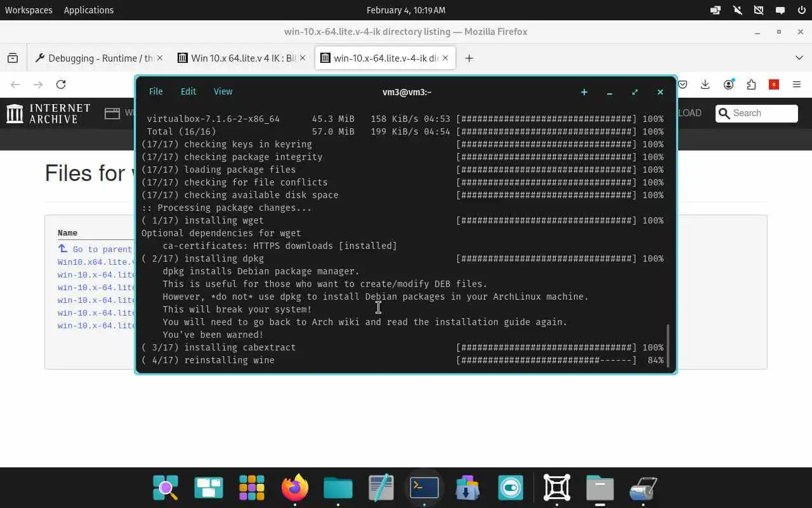Select the Terminal icon in dock
Image resolution: width=812 pixels, height=508 pixels.
coord(424,488)
